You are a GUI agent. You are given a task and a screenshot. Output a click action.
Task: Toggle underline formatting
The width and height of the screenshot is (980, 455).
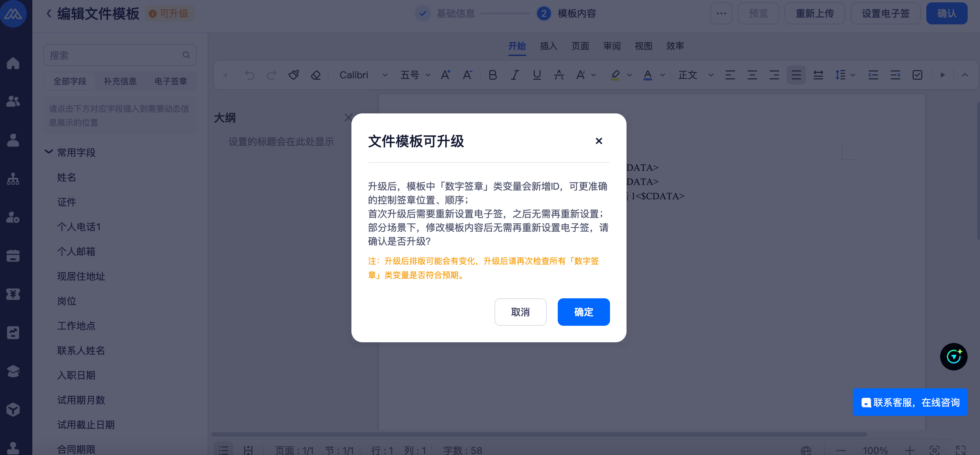536,75
